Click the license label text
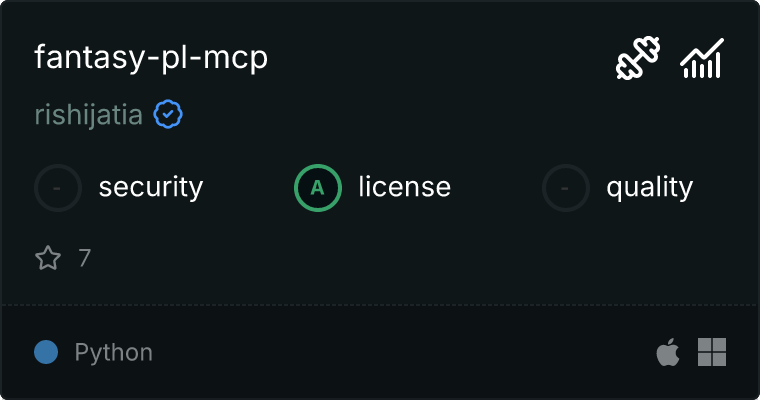The image size is (760, 400). pyautogui.click(x=405, y=187)
